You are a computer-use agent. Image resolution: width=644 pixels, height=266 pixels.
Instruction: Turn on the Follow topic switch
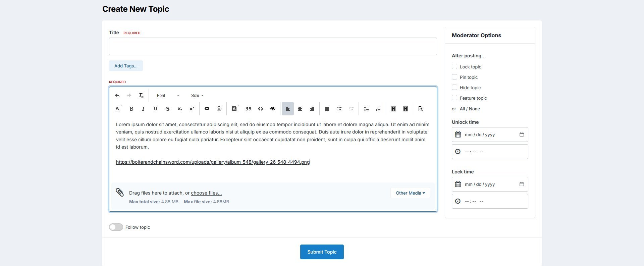point(116,227)
